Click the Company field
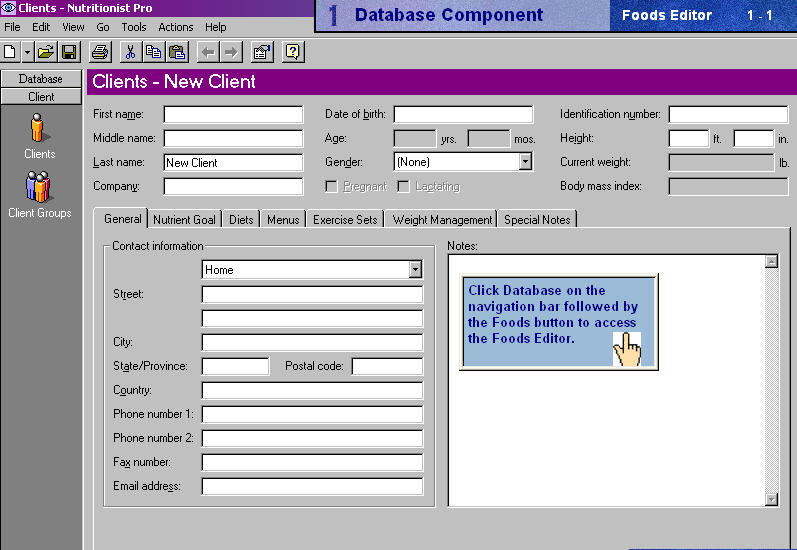Viewport: 797px width, 550px height. [233, 186]
